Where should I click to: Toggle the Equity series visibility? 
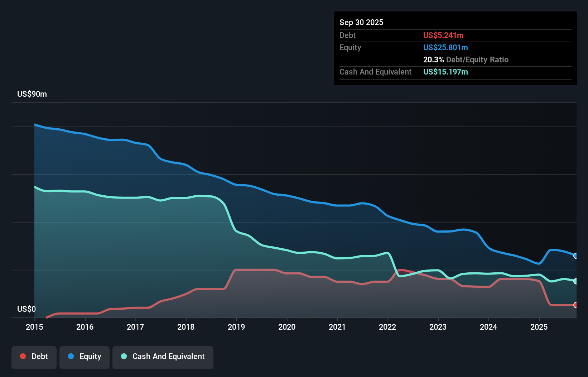click(85, 356)
